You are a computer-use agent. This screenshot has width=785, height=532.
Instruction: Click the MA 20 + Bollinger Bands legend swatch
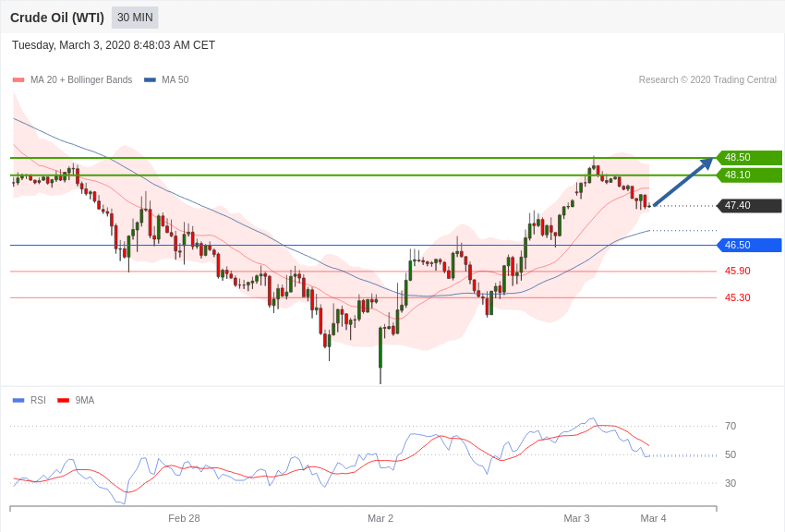[18, 79]
